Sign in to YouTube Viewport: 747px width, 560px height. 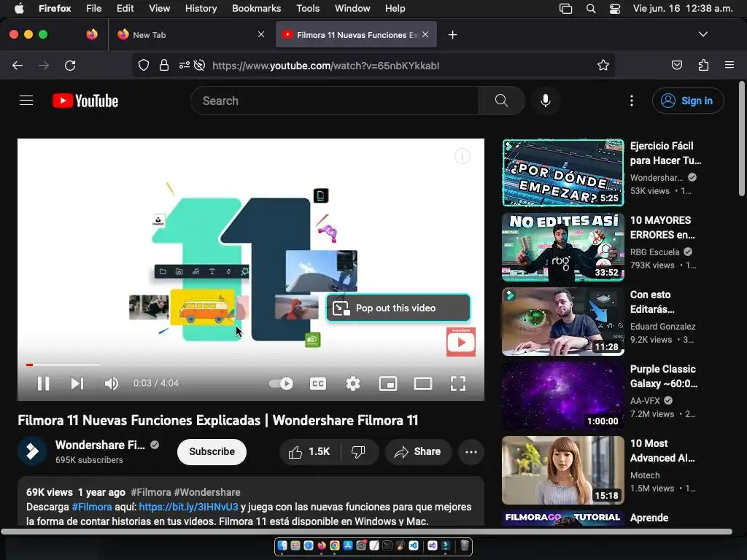click(x=688, y=101)
